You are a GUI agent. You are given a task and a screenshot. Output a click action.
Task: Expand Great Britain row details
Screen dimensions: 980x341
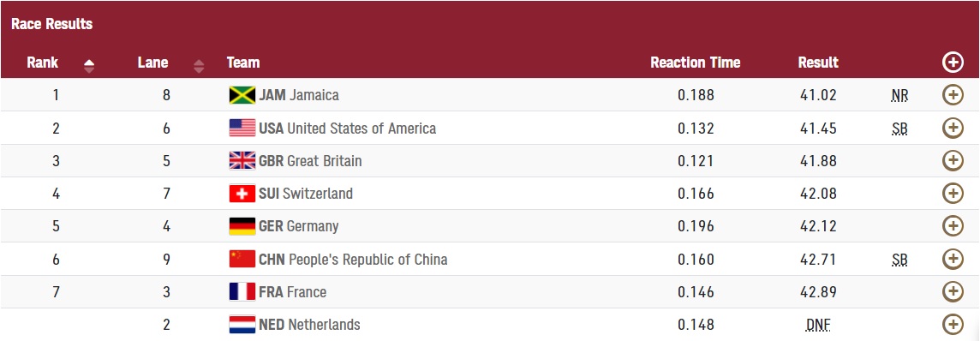(x=952, y=160)
